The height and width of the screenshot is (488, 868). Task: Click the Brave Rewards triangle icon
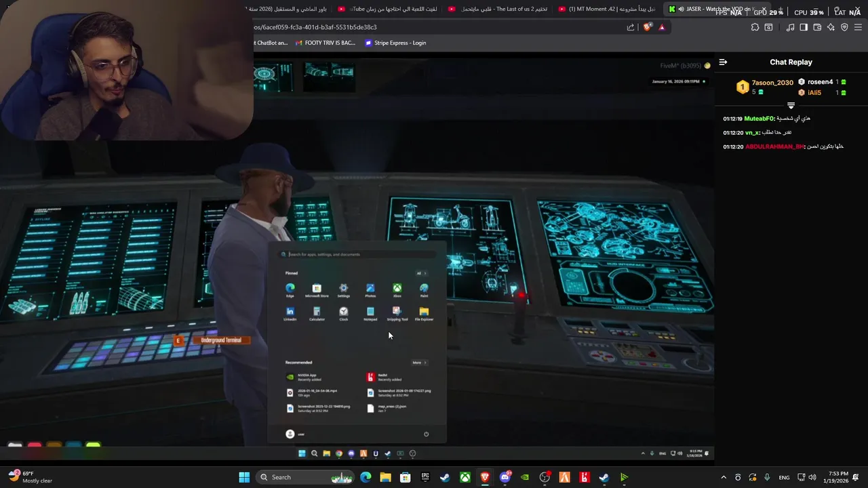(662, 27)
